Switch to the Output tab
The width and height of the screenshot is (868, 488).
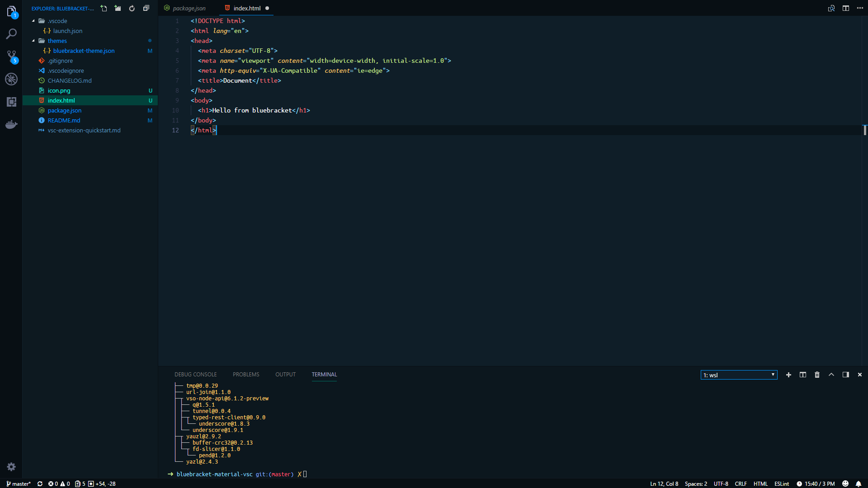[x=285, y=375]
